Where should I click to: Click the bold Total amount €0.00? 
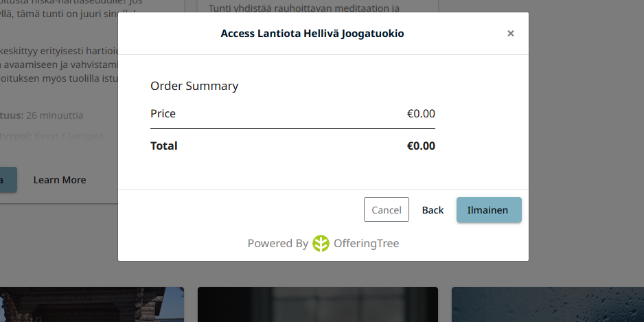421,146
